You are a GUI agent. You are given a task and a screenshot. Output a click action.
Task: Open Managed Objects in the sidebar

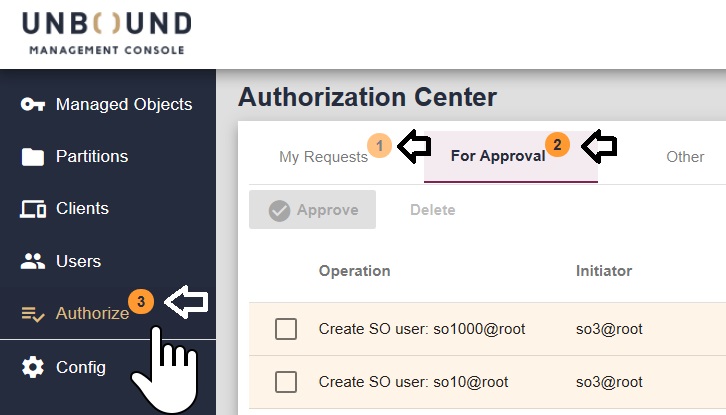click(x=124, y=105)
